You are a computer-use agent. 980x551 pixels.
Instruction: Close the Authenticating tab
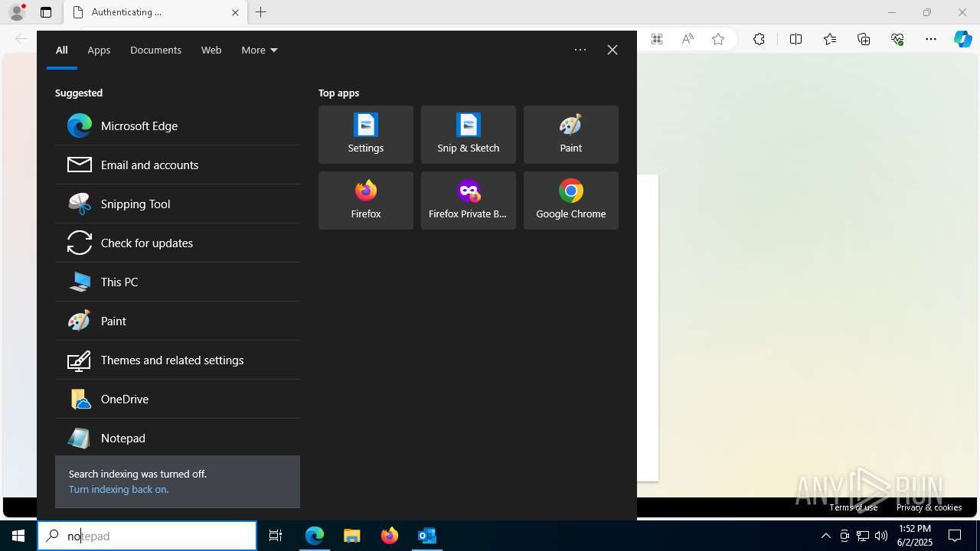click(235, 12)
